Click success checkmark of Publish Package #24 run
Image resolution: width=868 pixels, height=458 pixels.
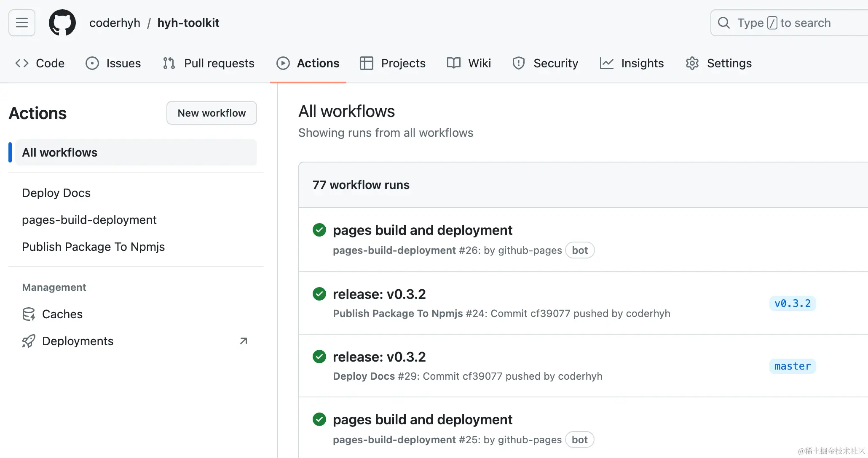pyautogui.click(x=319, y=294)
